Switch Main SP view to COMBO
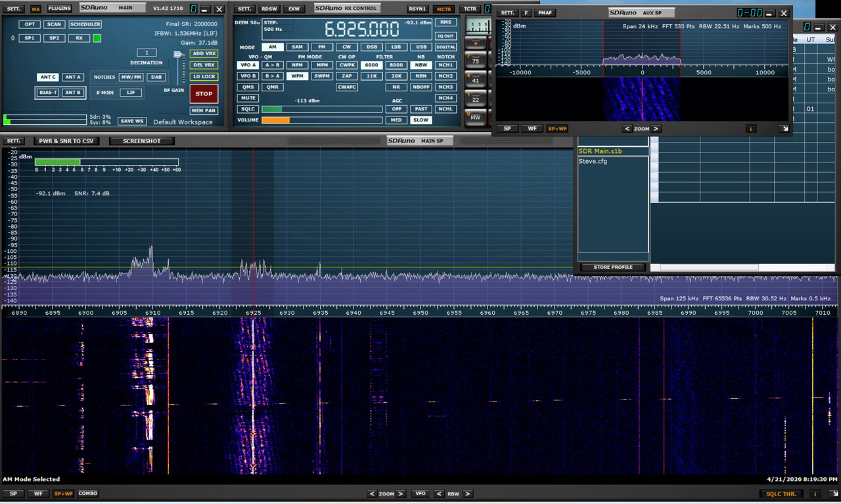 tap(88, 493)
